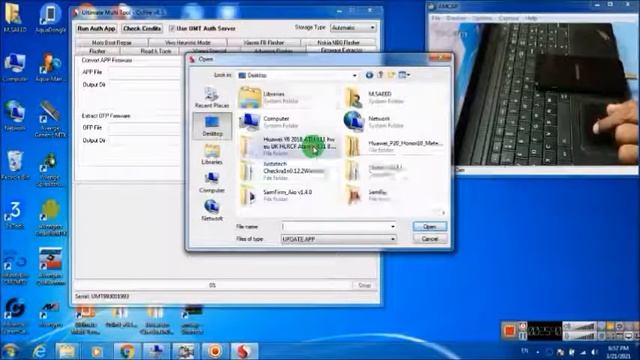The width and height of the screenshot is (640, 360).
Task: Switch to the Moto Boot Repair tab
Action: pos(111,42)
